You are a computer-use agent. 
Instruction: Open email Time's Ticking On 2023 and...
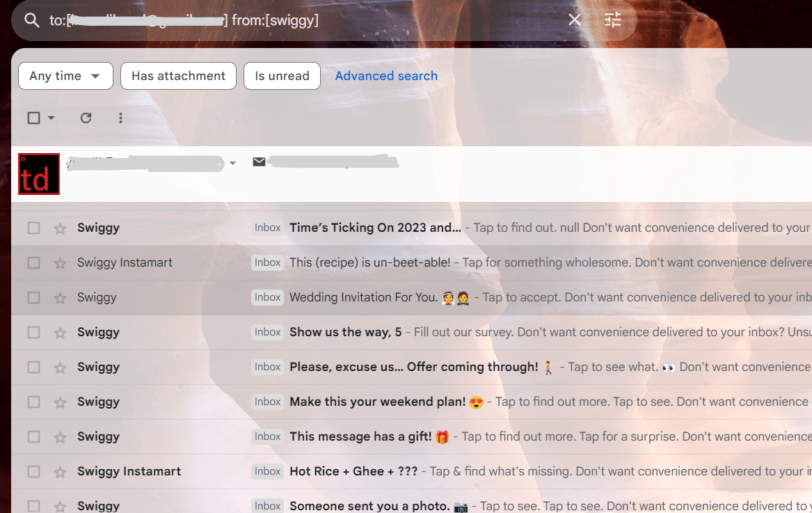click(x=375, y=228)
